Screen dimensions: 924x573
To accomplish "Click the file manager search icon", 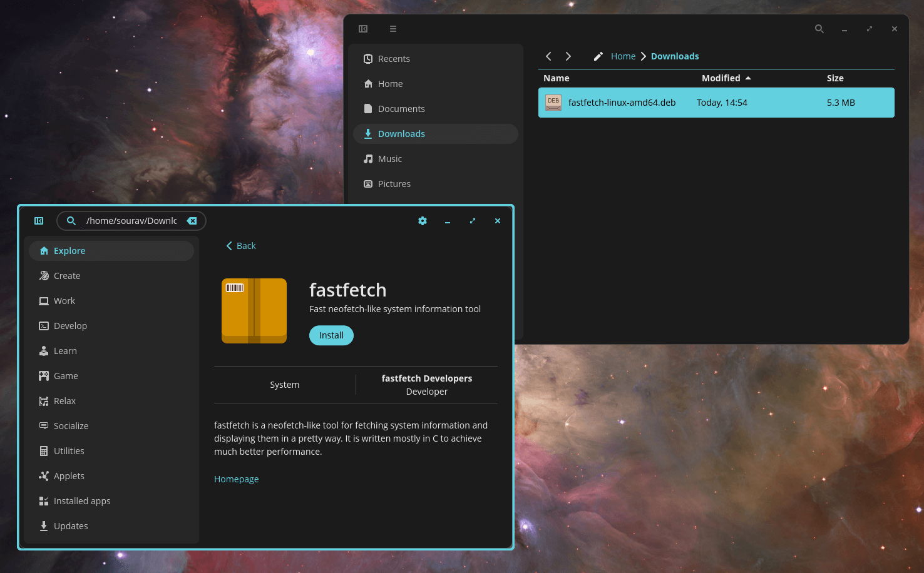I will pos(819,29).
